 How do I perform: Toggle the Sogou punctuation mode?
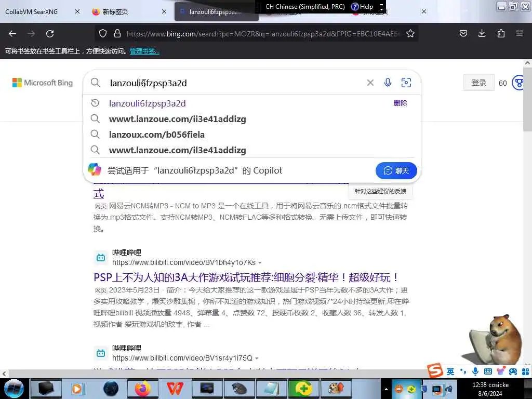(463, 371)
